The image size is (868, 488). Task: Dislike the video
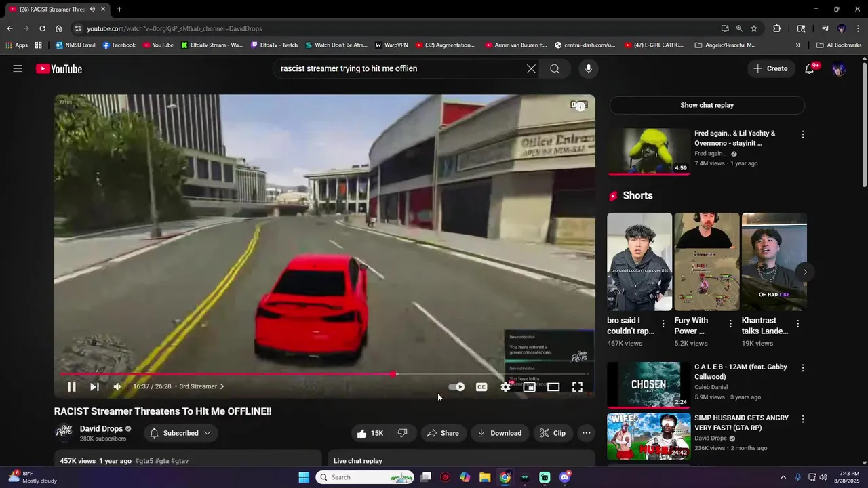click(x=403, y=433)
